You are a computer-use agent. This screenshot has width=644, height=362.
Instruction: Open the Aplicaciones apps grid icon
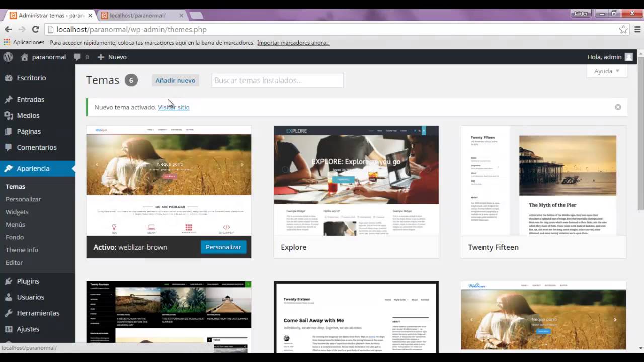point(7,43)
